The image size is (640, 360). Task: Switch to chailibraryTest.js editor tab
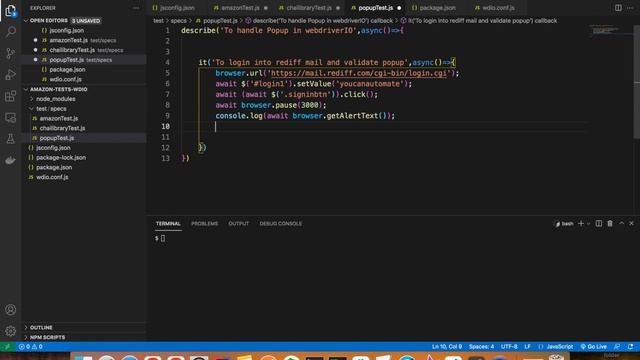click(x=309, y=8)
